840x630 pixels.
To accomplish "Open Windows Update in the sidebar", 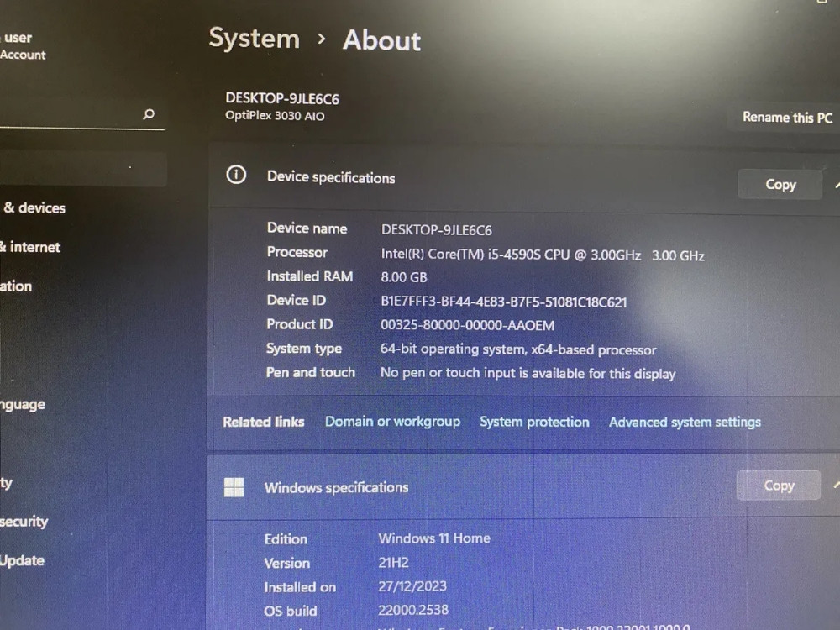I will [x=22, y=560].
